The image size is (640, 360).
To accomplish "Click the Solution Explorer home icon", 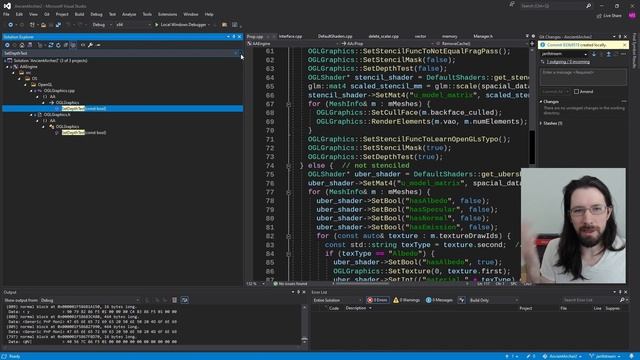I will click(22, 45).
